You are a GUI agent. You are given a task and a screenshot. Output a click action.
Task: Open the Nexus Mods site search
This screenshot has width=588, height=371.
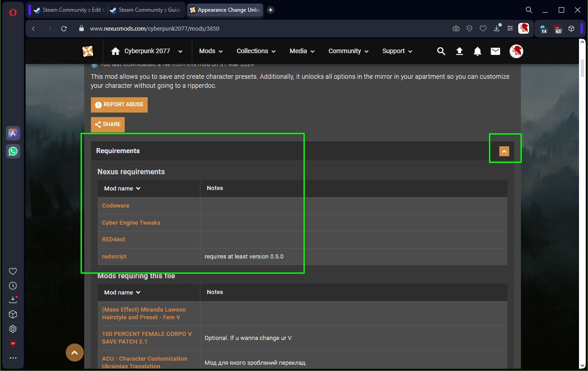pyautogui.click(x=441, y=51)
